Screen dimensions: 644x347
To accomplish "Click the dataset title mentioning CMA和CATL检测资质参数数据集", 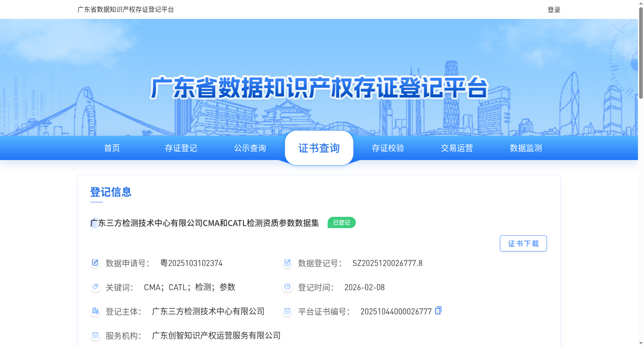I will (204, 223).
